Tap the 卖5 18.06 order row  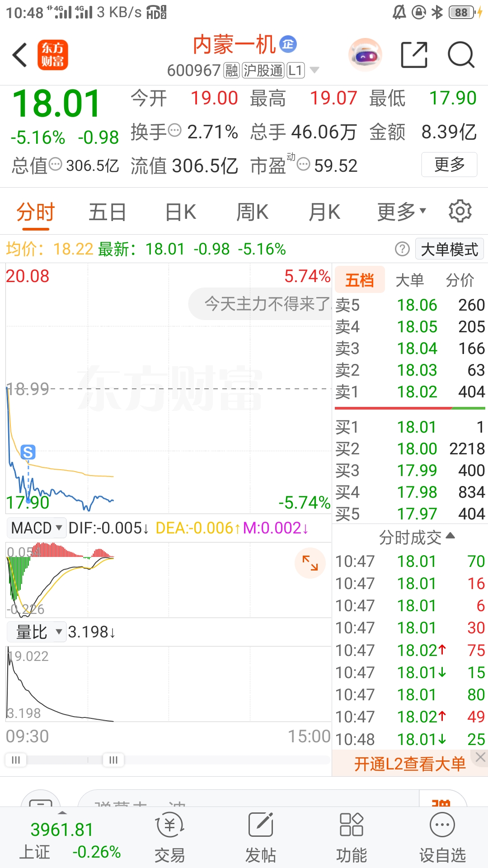(410, 305)
